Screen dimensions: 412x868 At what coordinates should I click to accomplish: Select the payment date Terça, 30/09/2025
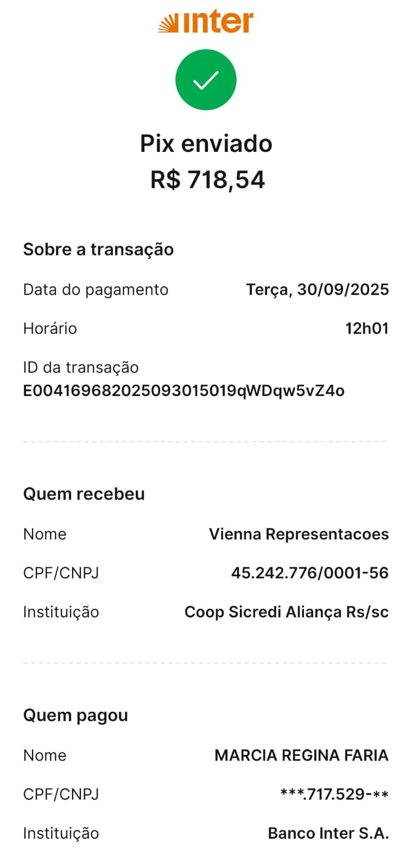coord(318,290)
